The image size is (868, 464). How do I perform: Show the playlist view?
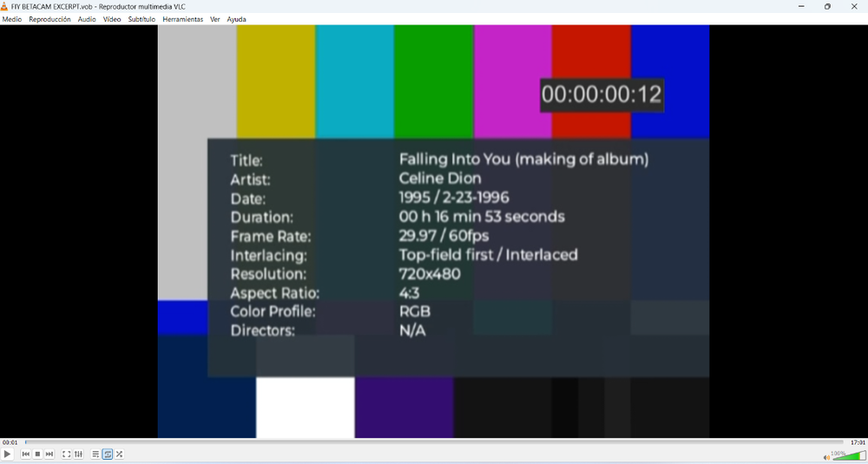(x=95, y=454)
